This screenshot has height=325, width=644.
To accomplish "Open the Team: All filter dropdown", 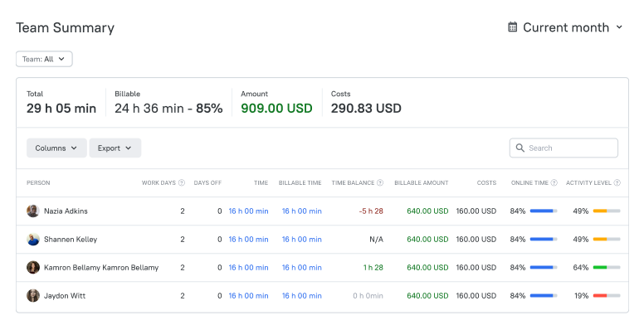I will [44, 59].
